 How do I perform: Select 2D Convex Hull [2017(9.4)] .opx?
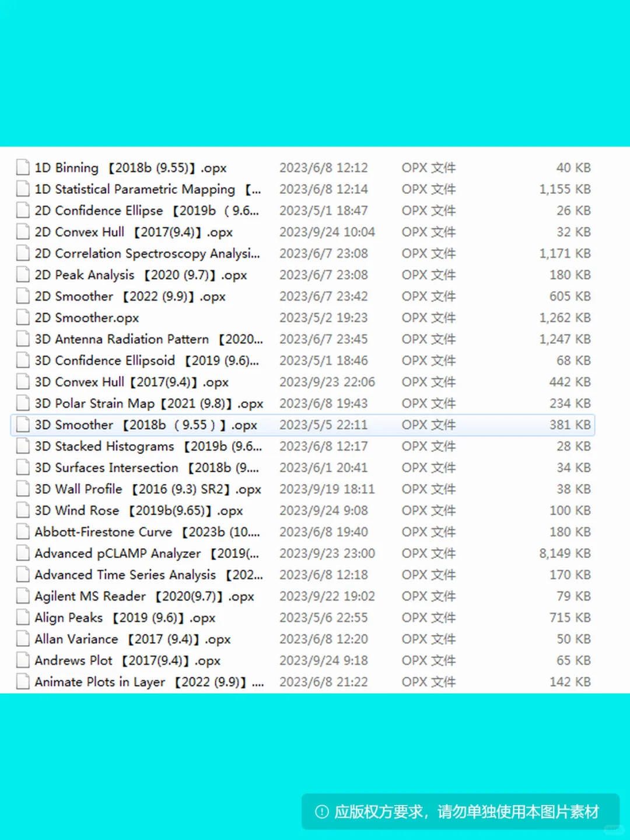(134, 232)
